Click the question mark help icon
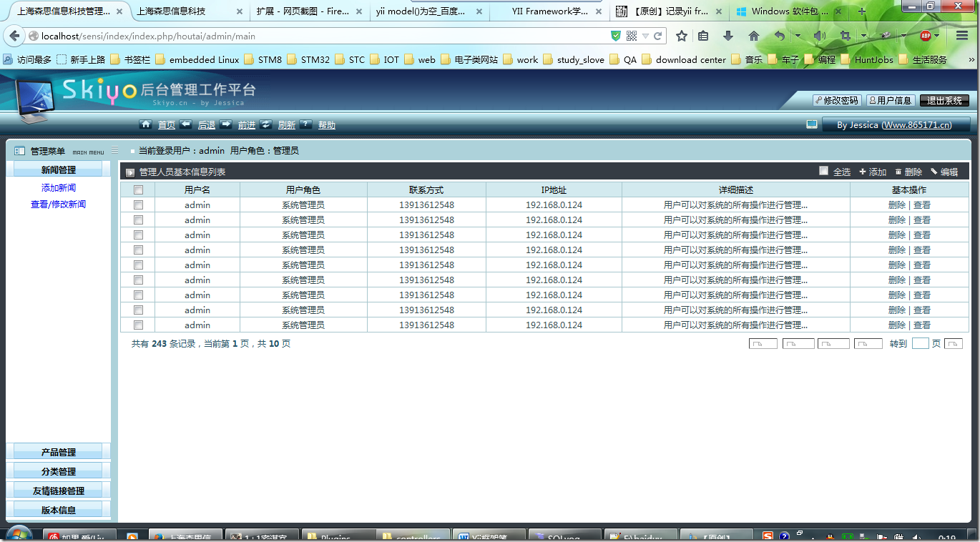 (305, 124)
